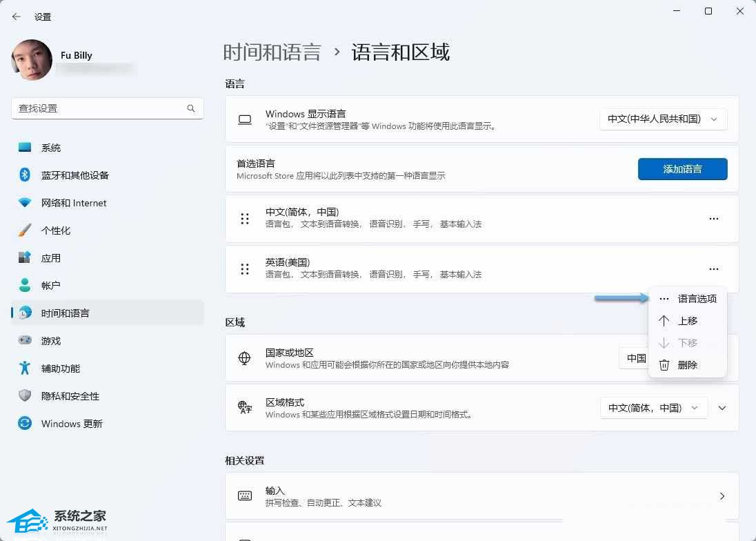Image resolution: width=756 pixels, height=541 pixels.
Task: Focus the 查找设置 search field
Action: coord(107,108)
